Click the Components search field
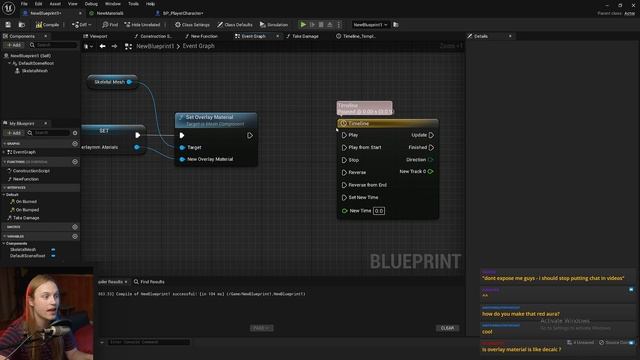 53,45
